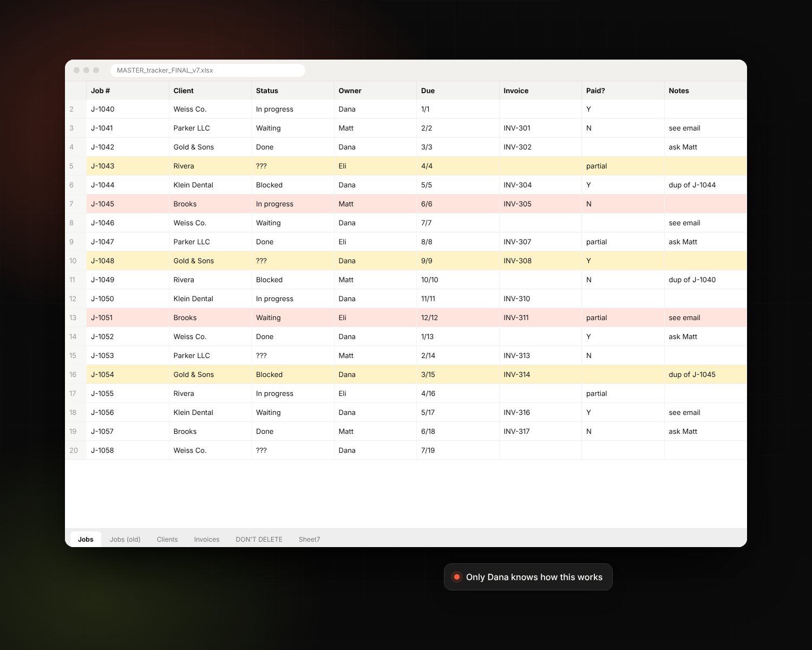Screen dimensions: 812x650
Task: Switch to the Invoices sheet tab
Action: pos(207,539)
